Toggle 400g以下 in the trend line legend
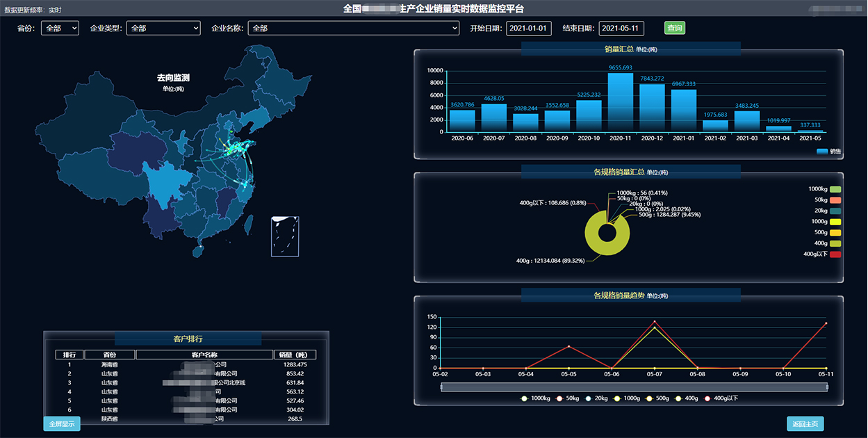868x438 pixels. [721, 398]
